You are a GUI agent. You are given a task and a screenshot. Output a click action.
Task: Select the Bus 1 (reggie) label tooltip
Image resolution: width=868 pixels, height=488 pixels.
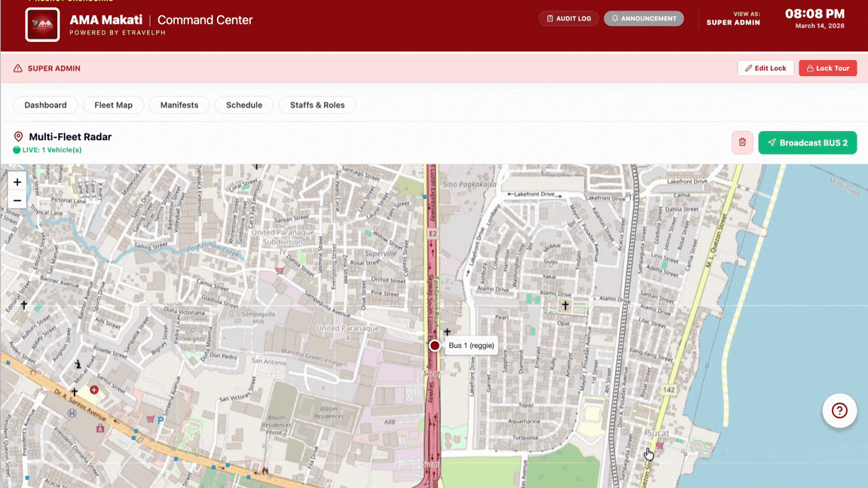(471, 345)
